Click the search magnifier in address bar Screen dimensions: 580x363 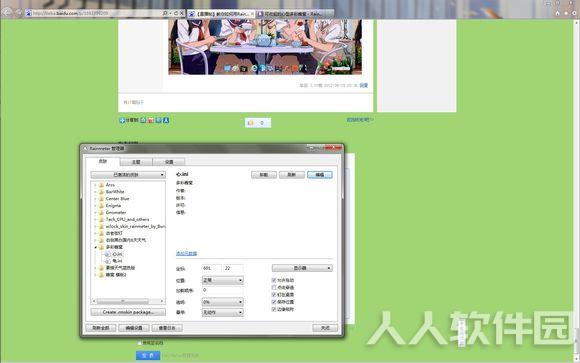point(165,13)
